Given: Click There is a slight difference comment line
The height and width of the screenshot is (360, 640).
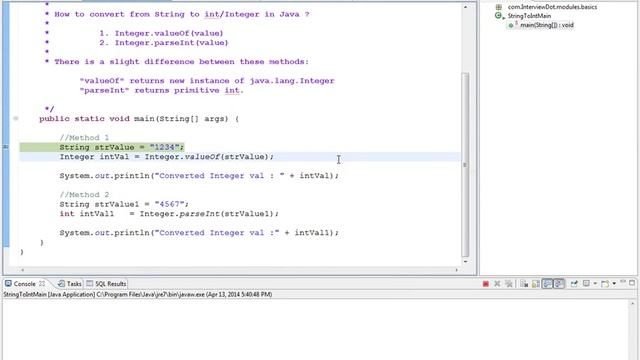Looking at the screenshot, I should click(x=182, y=62).
